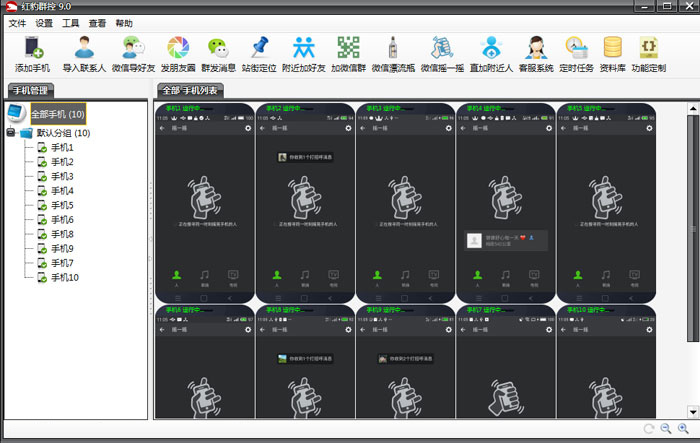This screenshot has height=443, width=700.
Task: Open the 工具 menu
Action: coord(71,23)
